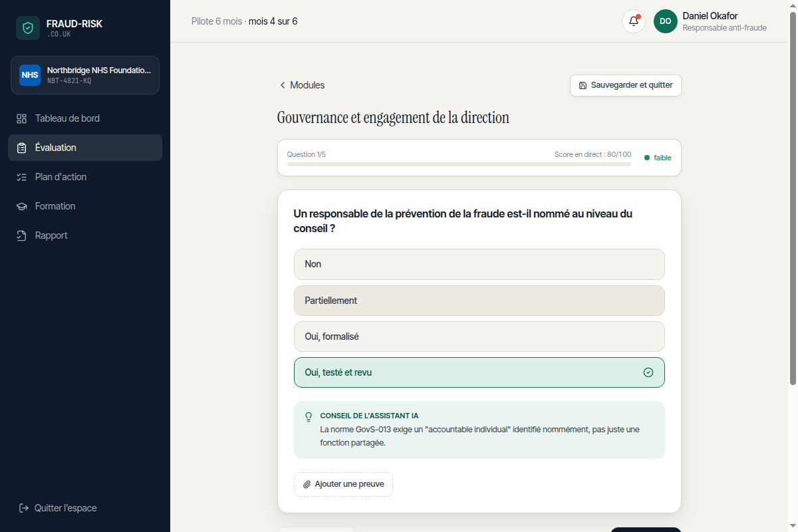
Task: Click the Responsable anti-fraude role text
Action: click(724, 28)
